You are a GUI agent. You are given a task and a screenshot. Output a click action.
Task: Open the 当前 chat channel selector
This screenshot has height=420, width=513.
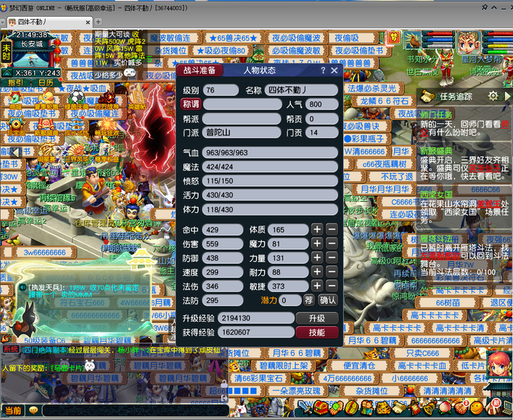pyautogui.click(x=13, y=410)
